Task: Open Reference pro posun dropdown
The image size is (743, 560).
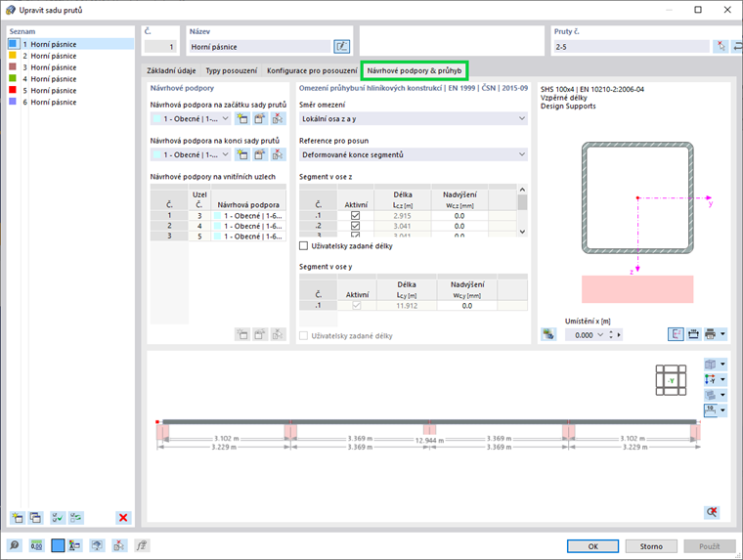Action: 414,154
